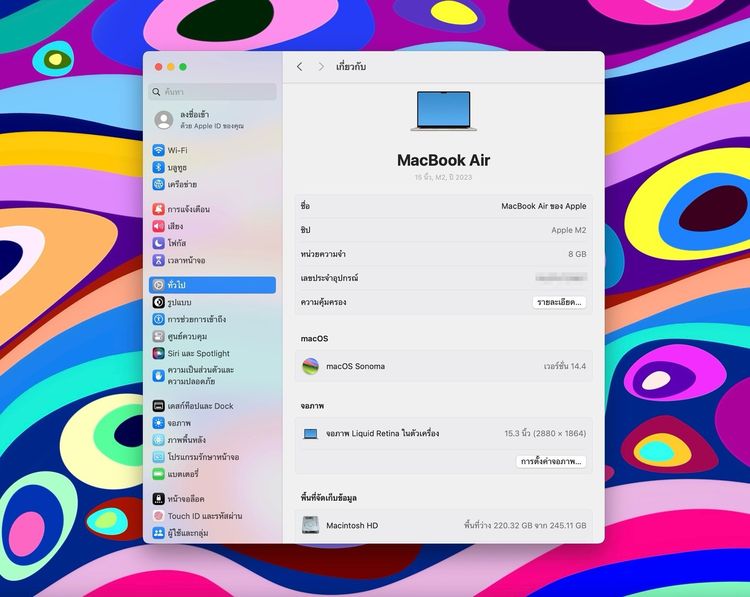Open Wi-Fi settings icon in sidebar
Image resolution: width=750 pixels, height=597 pixels.
[x=158, y=150]
